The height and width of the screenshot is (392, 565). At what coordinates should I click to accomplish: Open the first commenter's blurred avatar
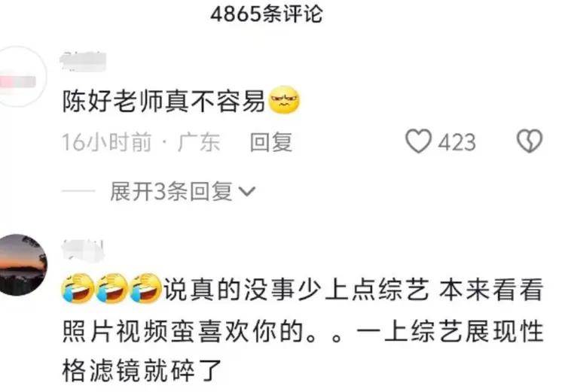[x=22, y=76]
